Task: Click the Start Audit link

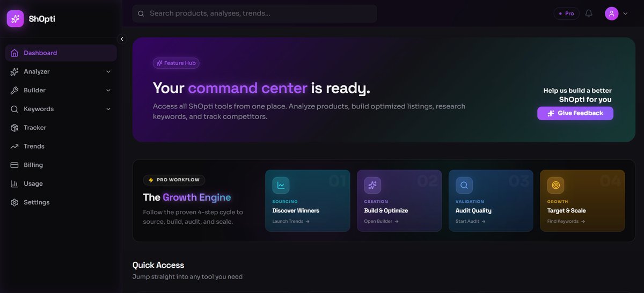Action: point(471,221)
